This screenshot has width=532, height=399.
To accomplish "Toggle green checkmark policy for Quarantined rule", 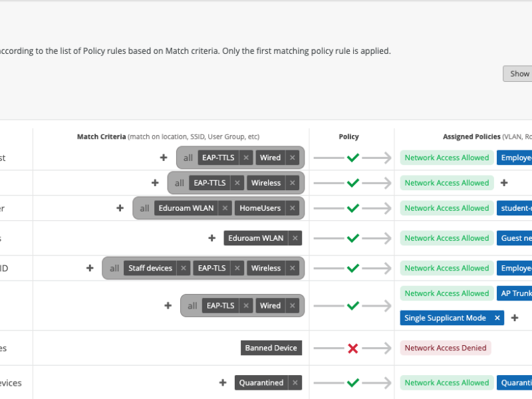I will (353, 383).
